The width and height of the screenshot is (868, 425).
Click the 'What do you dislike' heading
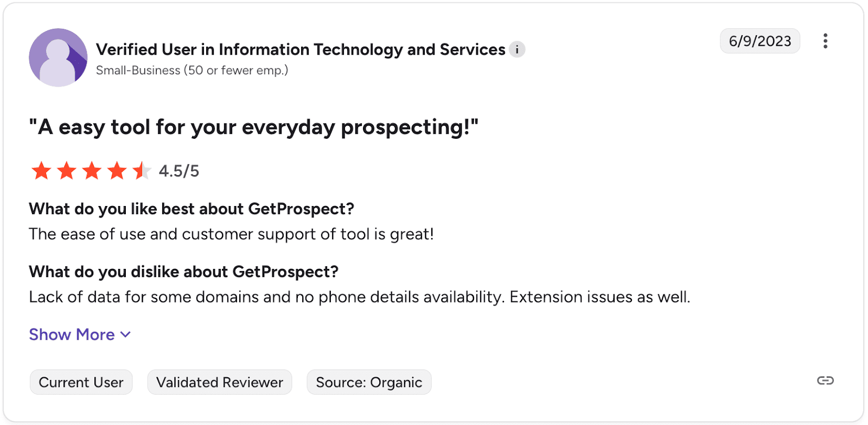[x=183, y=272]
